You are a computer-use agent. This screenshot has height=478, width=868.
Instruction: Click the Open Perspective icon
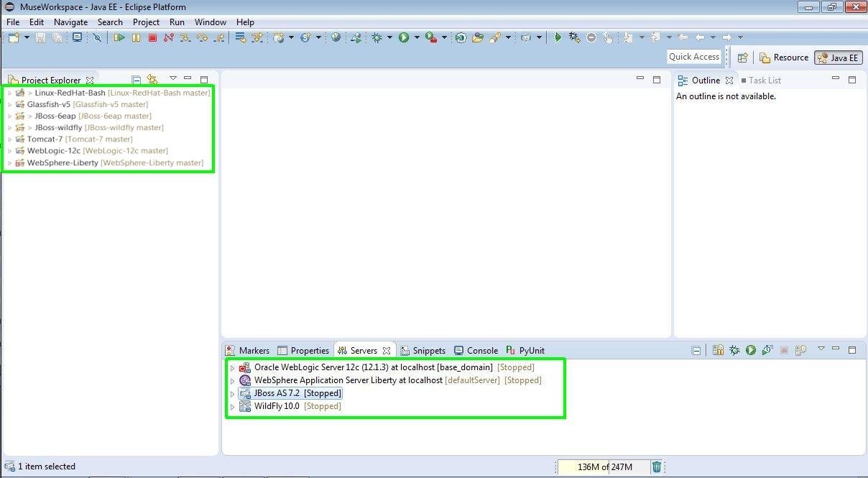click(743, 58)
